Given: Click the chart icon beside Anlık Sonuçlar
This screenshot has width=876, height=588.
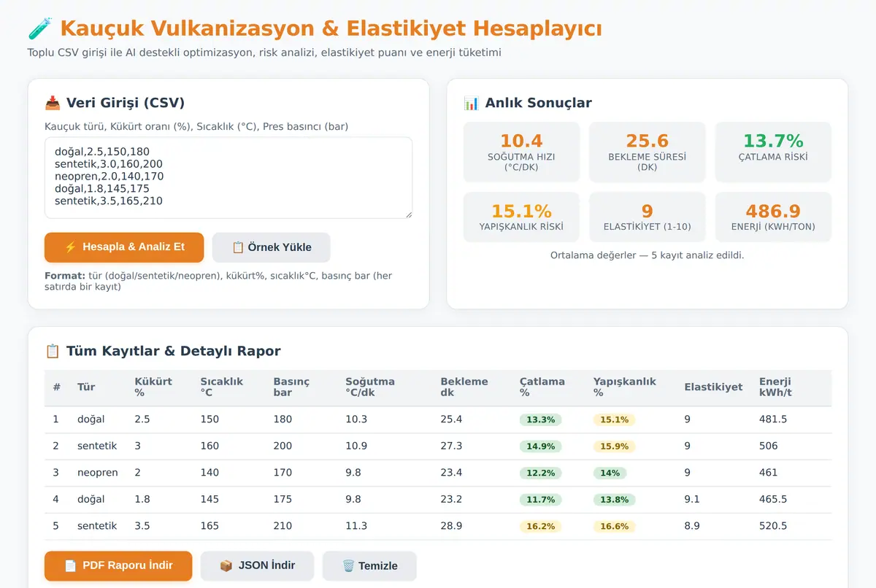Looking at the screenshot, I should coord(472,103).
